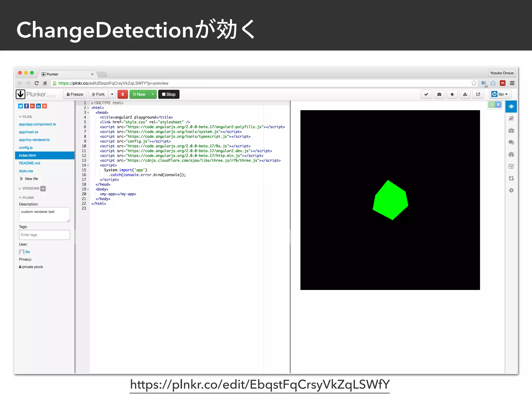Open the sidebar settings gear icon
532x399 pixels.
coord(511,190)
